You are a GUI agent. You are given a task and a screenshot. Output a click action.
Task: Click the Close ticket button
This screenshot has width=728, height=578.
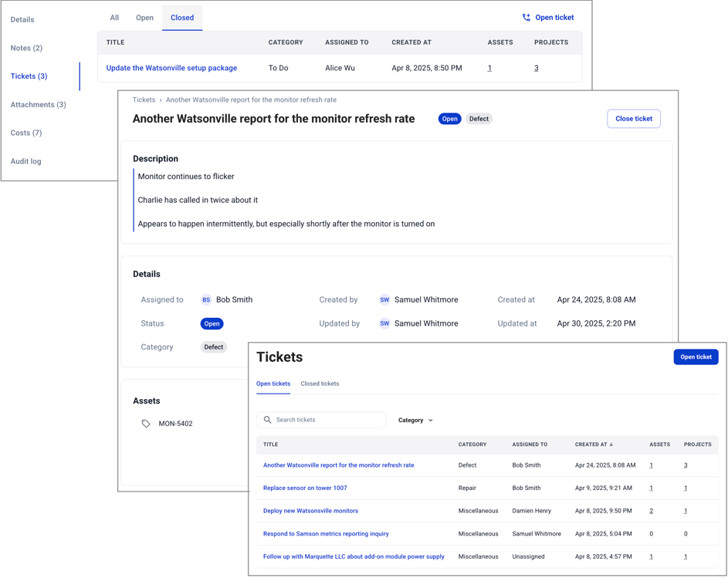pyautogui.click(x=634, y=119)
